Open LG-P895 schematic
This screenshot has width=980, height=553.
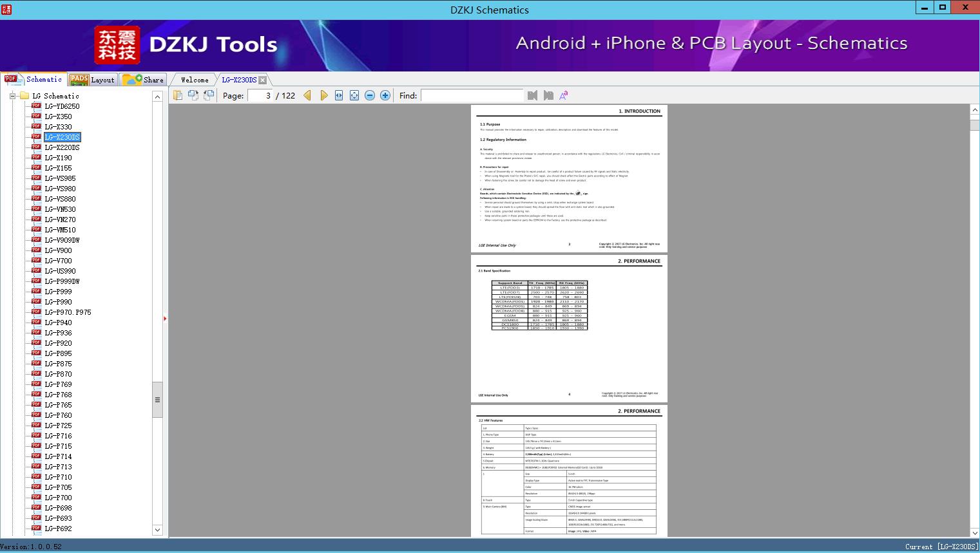(x=58, y=353)
